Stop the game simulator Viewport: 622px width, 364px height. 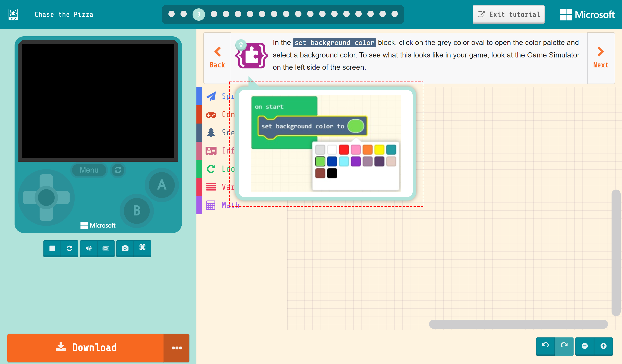coord(52,248)
